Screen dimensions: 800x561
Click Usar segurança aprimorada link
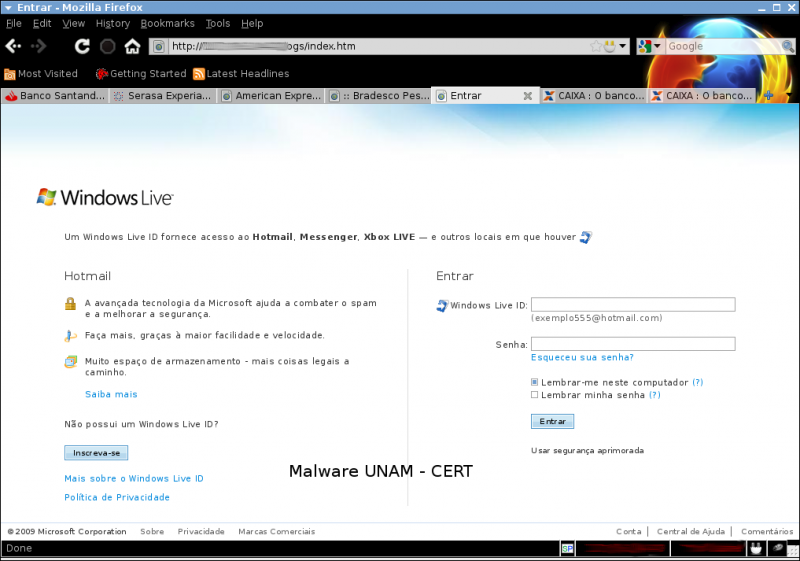click(x=587, y=451)
